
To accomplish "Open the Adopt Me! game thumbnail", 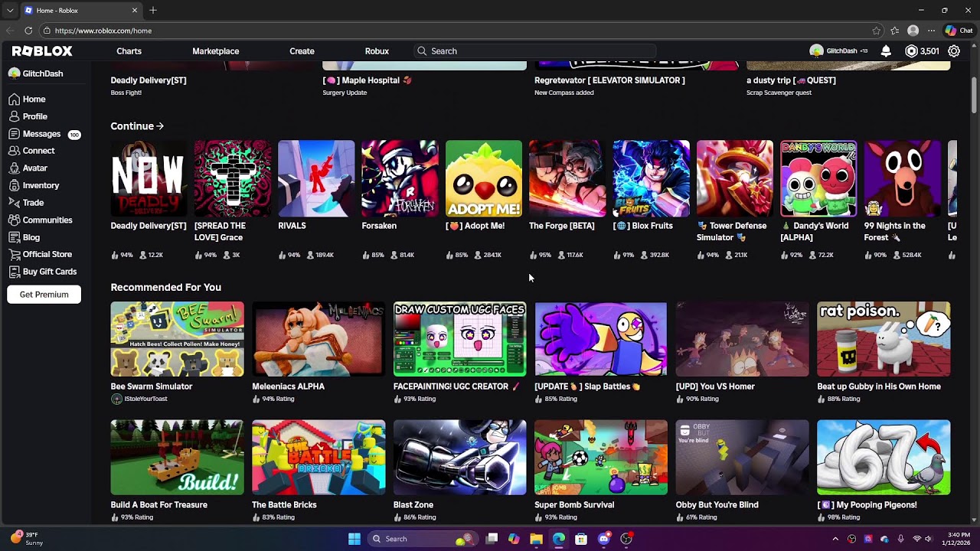I will click(x=484, y=178).
